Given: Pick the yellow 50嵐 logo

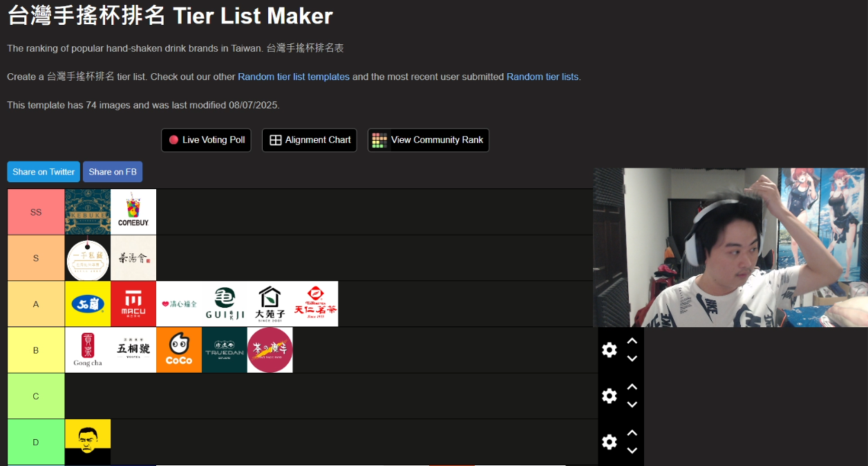Looking at the screenshot, I should pos(88,304).
